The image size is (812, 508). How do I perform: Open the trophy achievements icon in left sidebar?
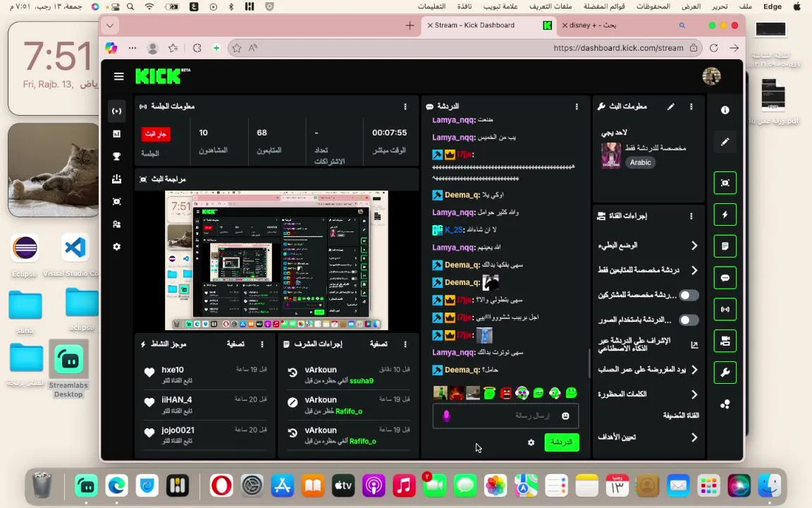[x=116, y=157]
